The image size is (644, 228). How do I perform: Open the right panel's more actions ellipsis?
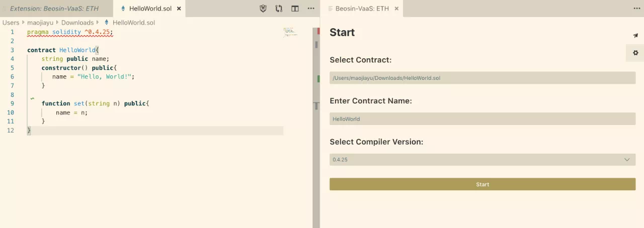click(636, 9)
